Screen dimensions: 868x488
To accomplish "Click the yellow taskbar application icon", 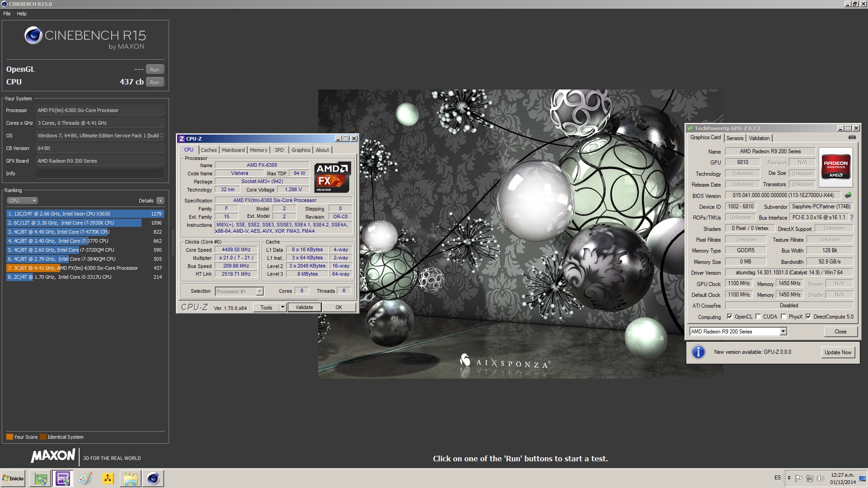I will pos(108,479).
